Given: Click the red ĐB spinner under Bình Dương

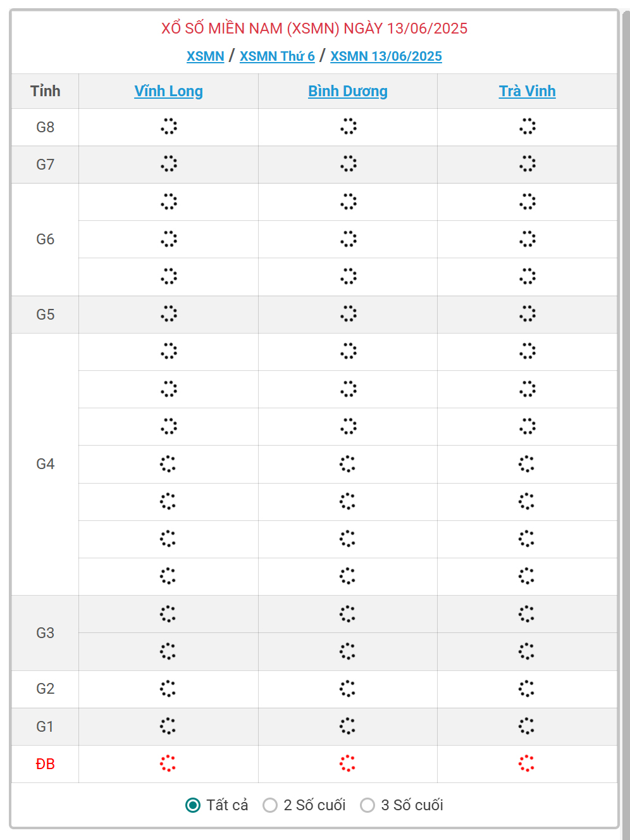Looking at the screenshot, I should tap(347, 763).
